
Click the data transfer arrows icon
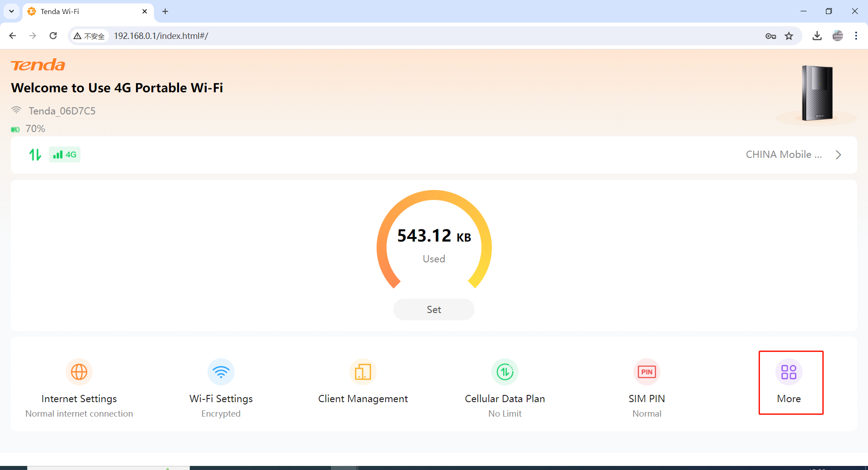(35, 155)
